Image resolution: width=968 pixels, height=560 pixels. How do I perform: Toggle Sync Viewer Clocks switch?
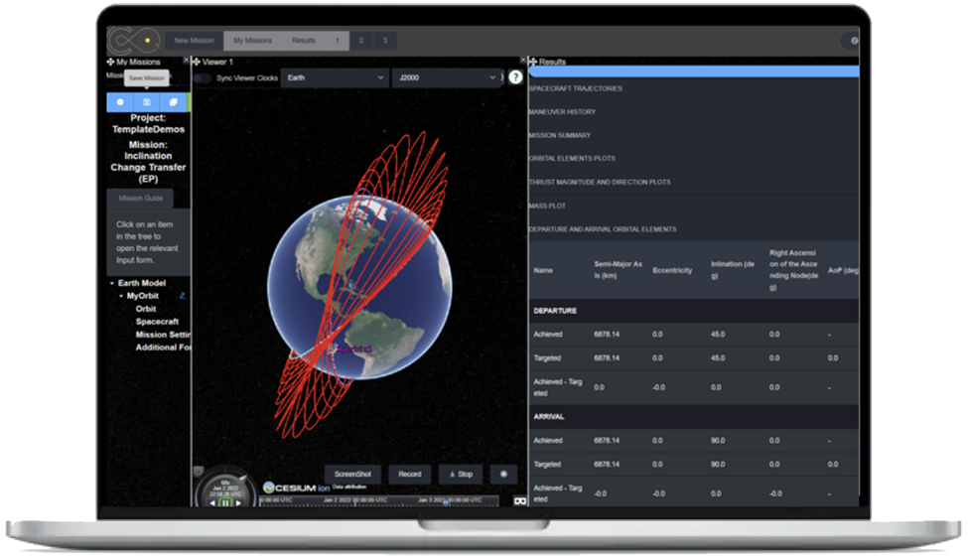[x=203, y=77]
